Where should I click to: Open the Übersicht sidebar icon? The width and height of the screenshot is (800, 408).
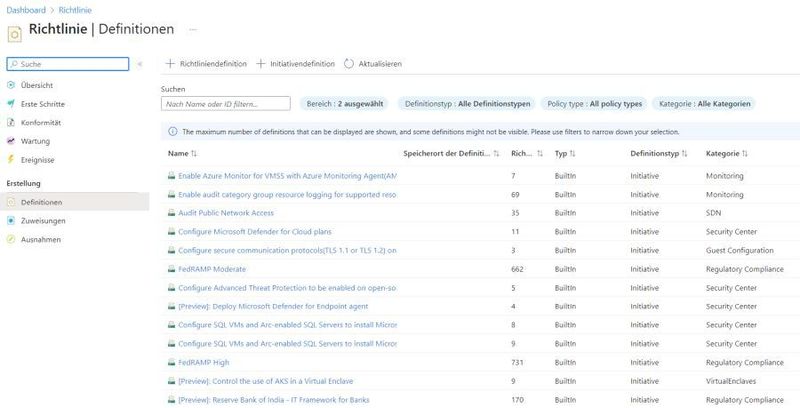[11, 85]
